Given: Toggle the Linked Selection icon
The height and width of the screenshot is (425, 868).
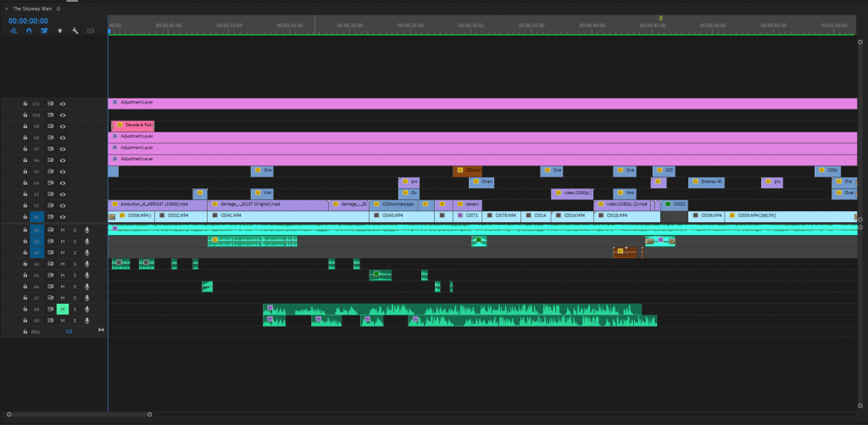Looking at the screenshot, I should [x=44, y=31].
